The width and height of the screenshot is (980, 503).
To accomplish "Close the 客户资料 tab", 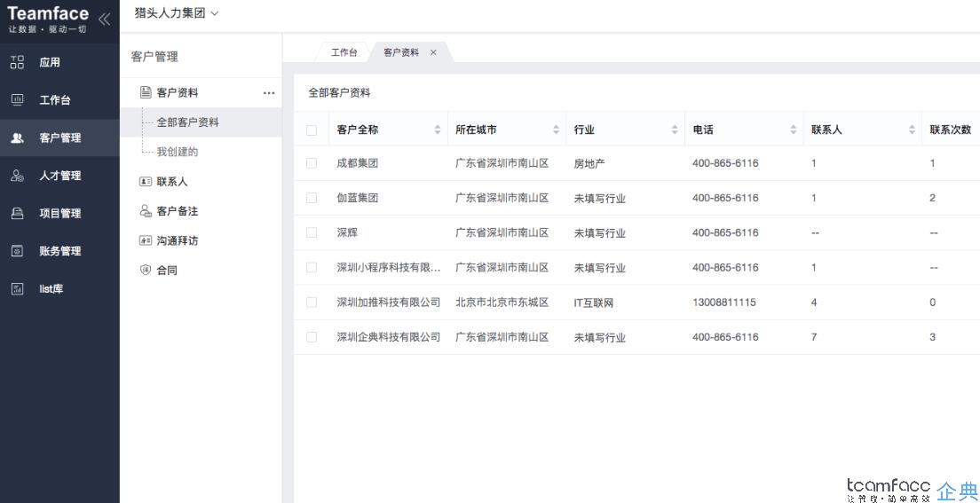I will [433, 52].
